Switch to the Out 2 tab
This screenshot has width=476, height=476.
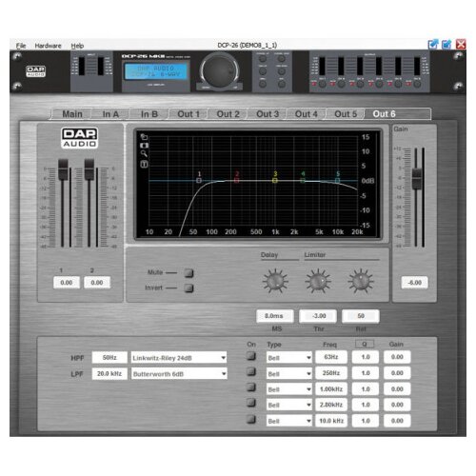[x=228, y=114]
